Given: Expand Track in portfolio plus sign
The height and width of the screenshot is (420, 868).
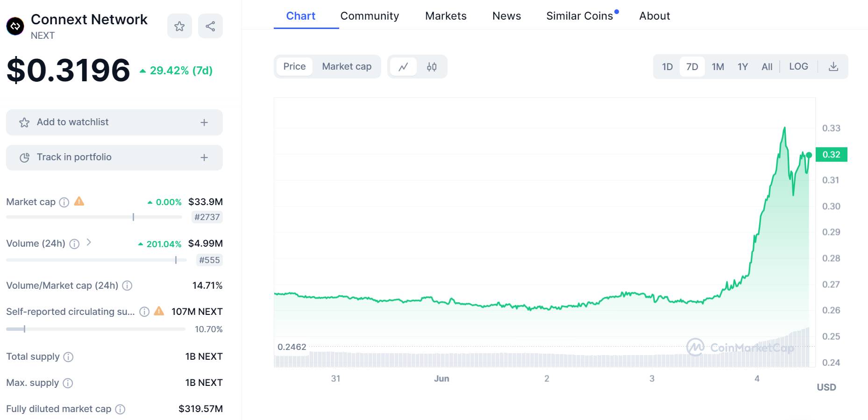Looking at the screenshot, I should [x=204, y=157].
